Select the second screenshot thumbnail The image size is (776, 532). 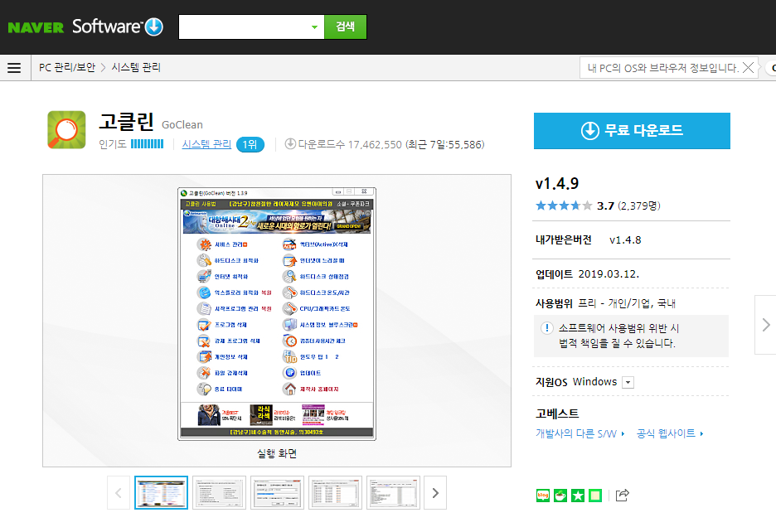coord(219,492)
